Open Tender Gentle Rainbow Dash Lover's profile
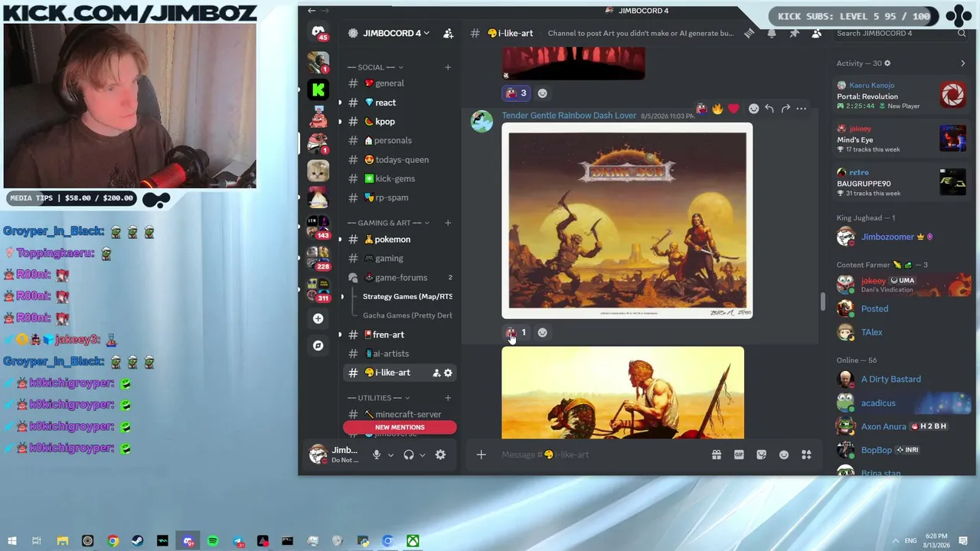Image resolution: width=980 pixels, height=551 pixels. (569, 116)
